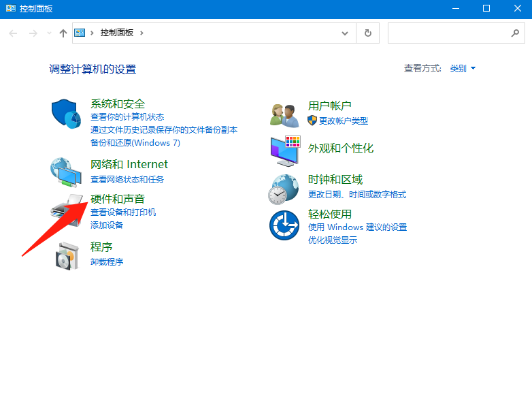Viewport: 532px width, 399px height.
Task: Click the Ease of Access icon
Action: pyautogui.click(x=284, y=225)
